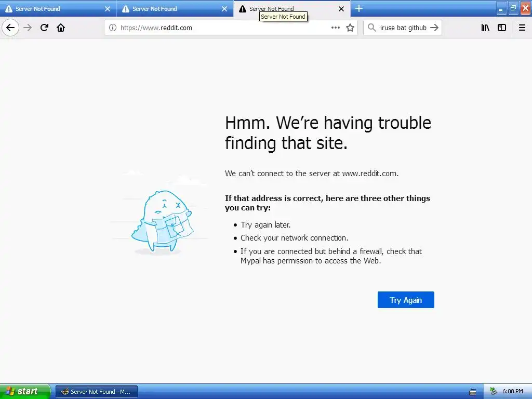Open a new tab with plus button
Viewport: 532px width, 399px height.
pos(359,8)
